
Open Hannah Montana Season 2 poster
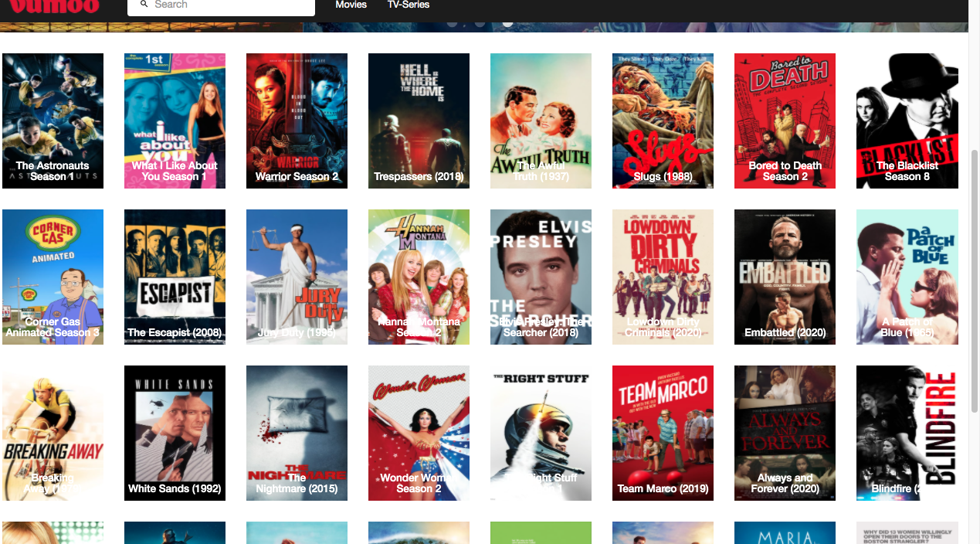(419, 277)
